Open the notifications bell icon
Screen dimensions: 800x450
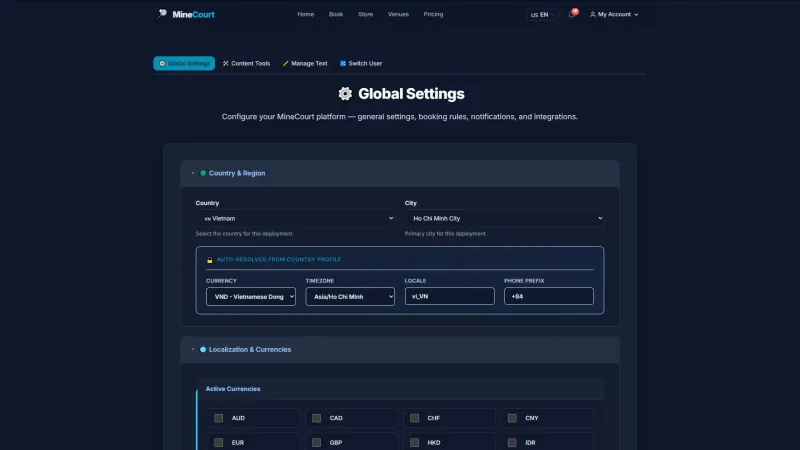point(571,15)
